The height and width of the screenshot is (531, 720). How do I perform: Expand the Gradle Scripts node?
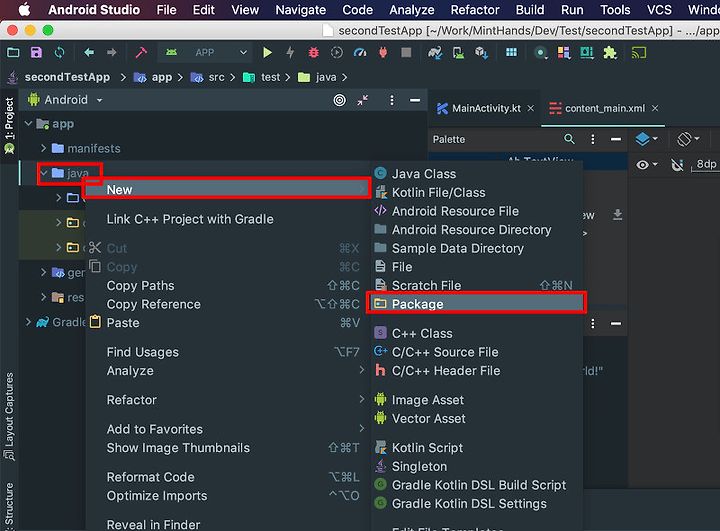[x=28, y=322]
